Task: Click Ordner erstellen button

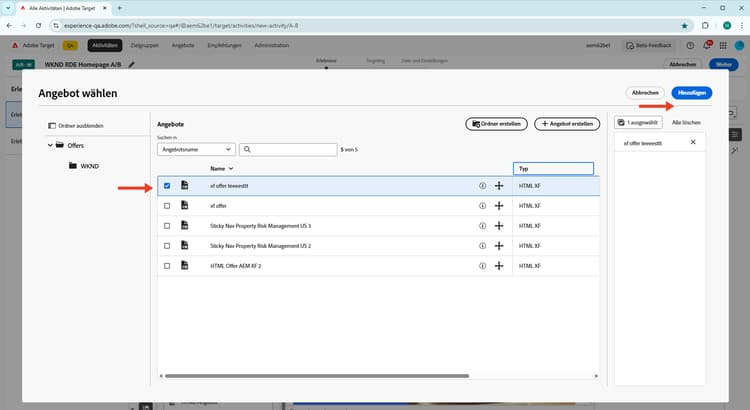Action: point(496,124)
